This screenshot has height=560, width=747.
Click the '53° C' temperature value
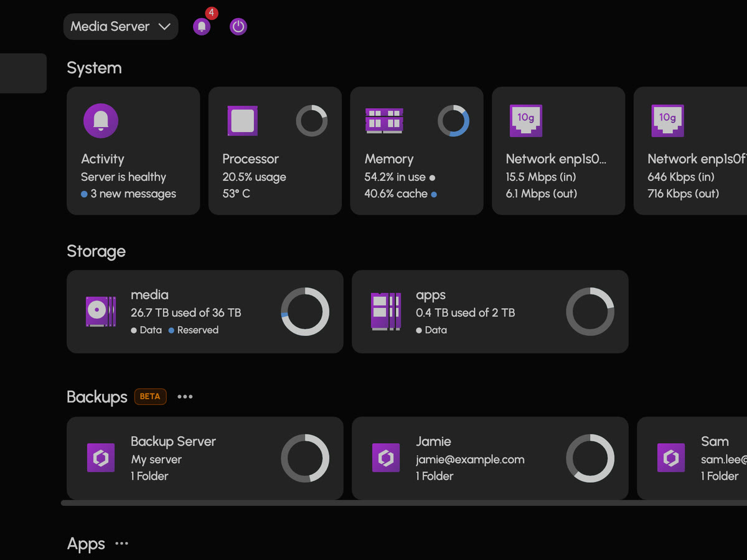click(x=237, y=194)
